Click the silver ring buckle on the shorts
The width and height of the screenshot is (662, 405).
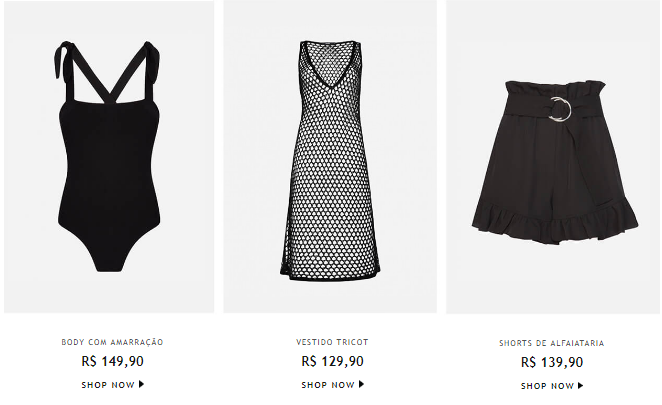560,110
